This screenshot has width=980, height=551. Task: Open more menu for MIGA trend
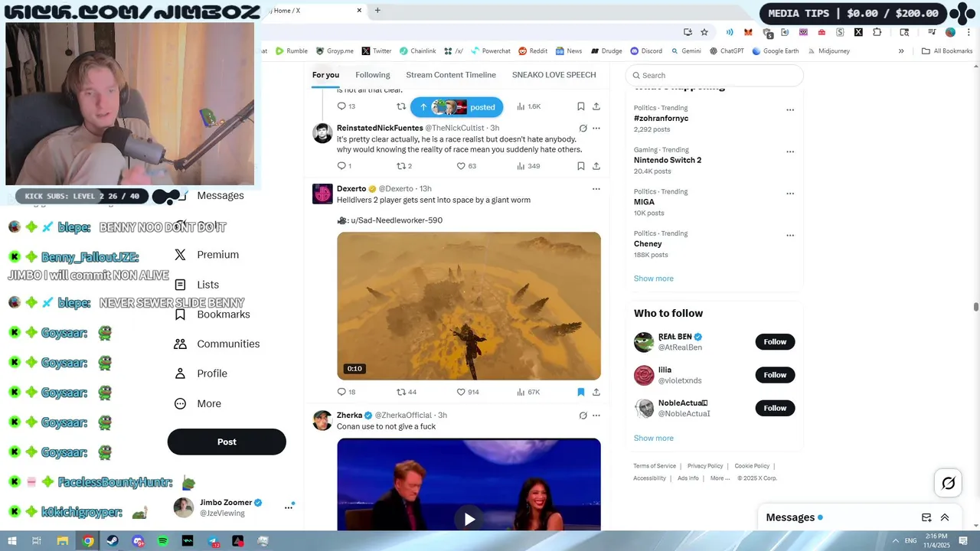click(790, 194)
